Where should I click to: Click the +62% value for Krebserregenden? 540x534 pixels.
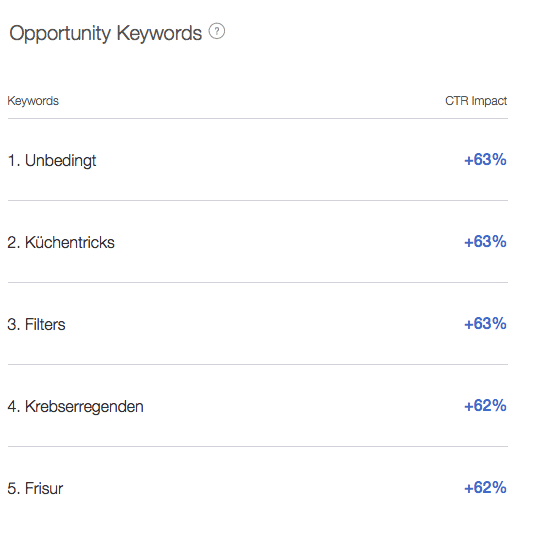click(485, 406)
